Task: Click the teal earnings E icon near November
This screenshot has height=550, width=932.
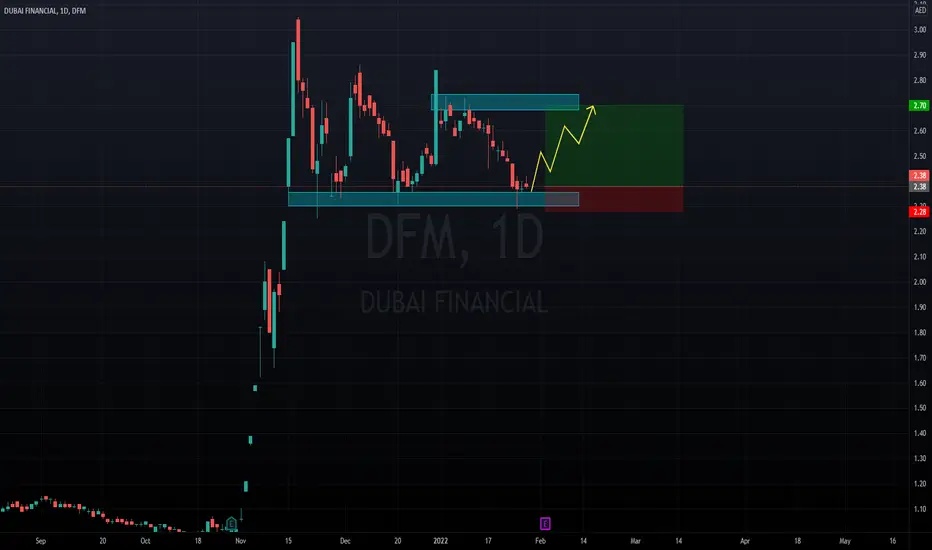Action: coord(231,524)
